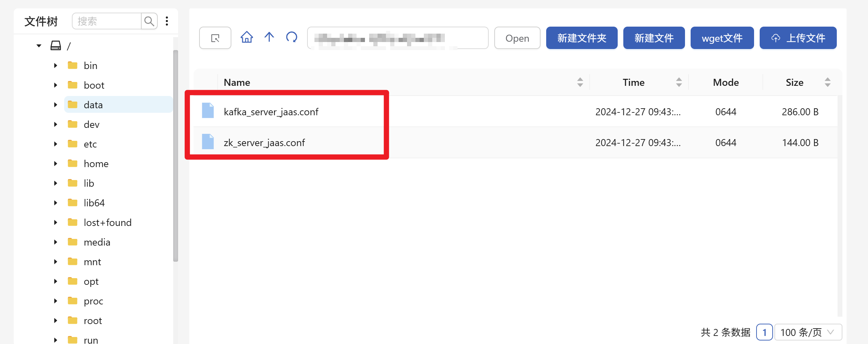Select the media tree item label
This screenshot has width=868, height=344.
(x=97, y=242)
